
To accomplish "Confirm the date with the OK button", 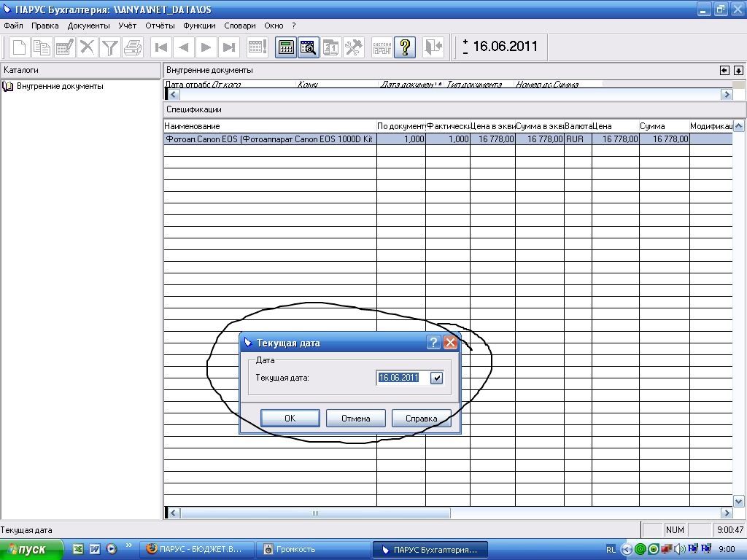I will point(290,418).
